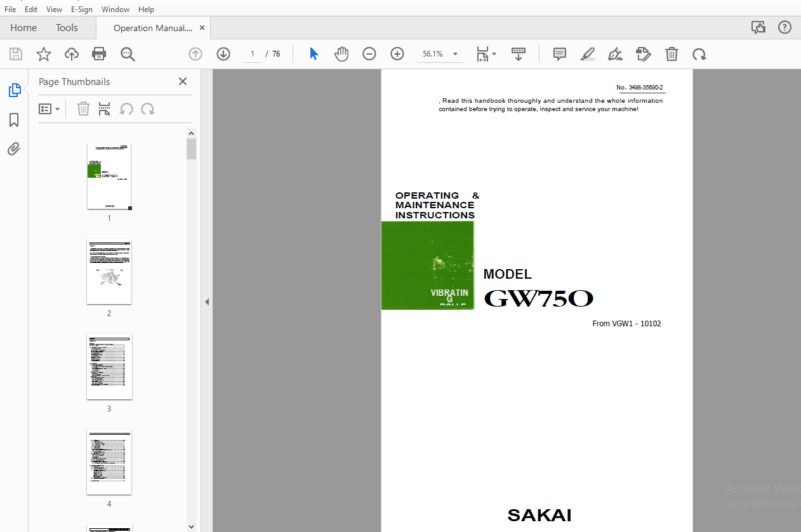Open the View menu
801x532 pixels.
click(x=54, y=10)
